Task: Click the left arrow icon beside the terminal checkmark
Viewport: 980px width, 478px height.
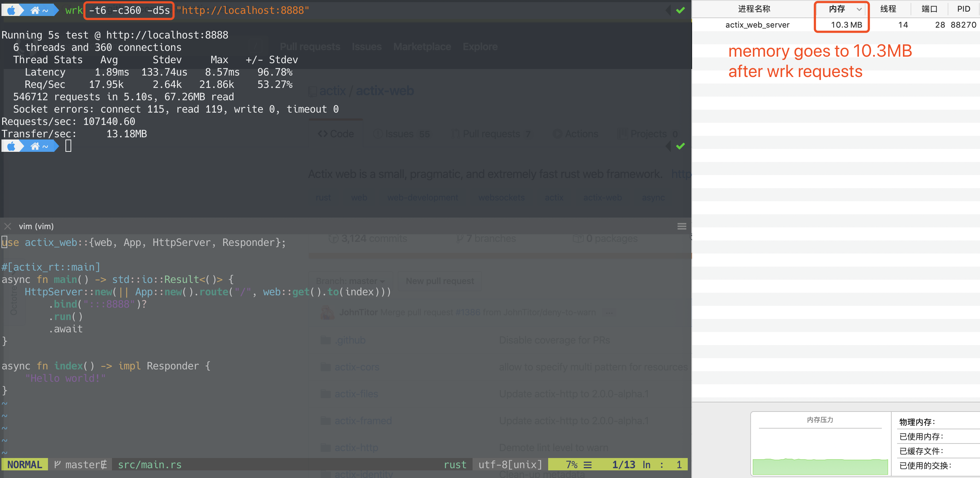Action: pos(668,10)
